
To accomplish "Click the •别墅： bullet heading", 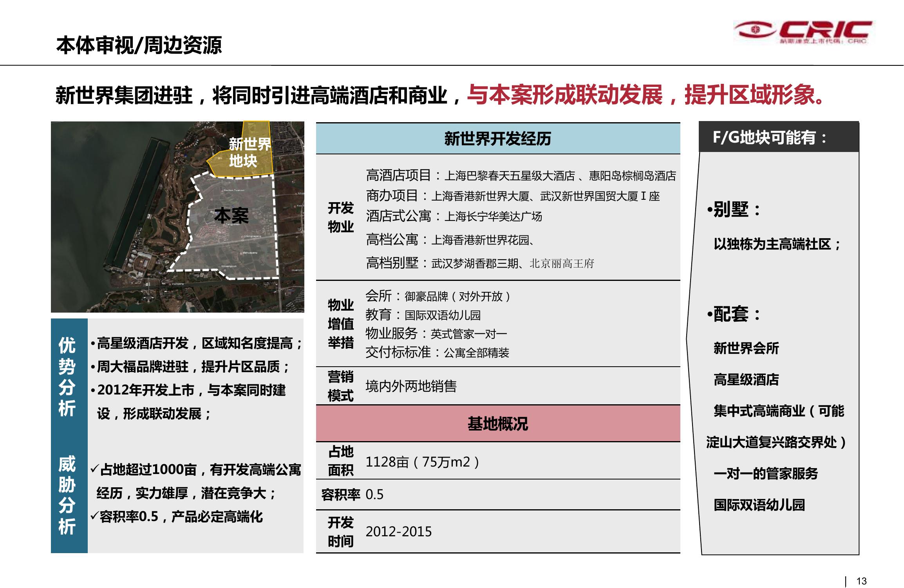I will pyautogui.click(x=734, y=210).
